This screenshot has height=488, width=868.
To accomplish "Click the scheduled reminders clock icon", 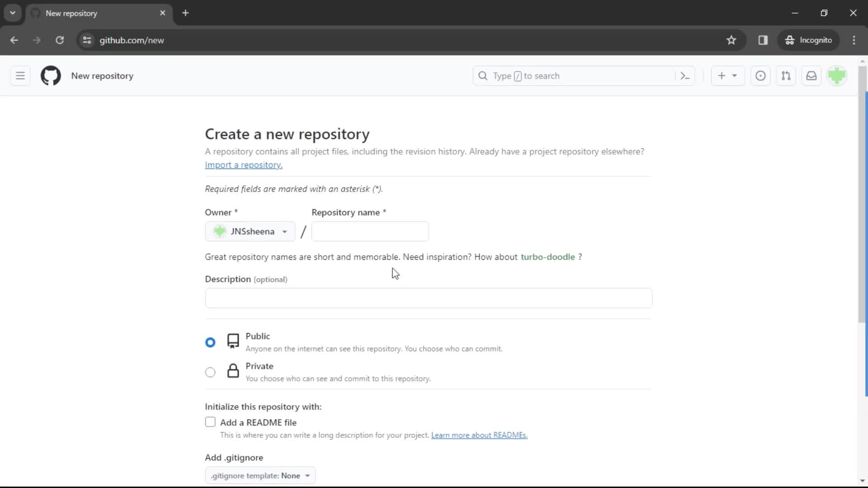I will [x=761, y=75].
